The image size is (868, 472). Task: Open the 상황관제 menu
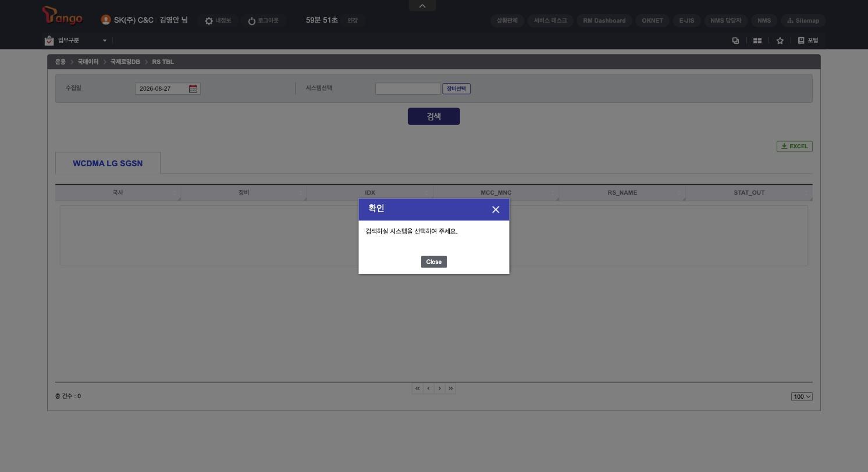tap(507, 20)
